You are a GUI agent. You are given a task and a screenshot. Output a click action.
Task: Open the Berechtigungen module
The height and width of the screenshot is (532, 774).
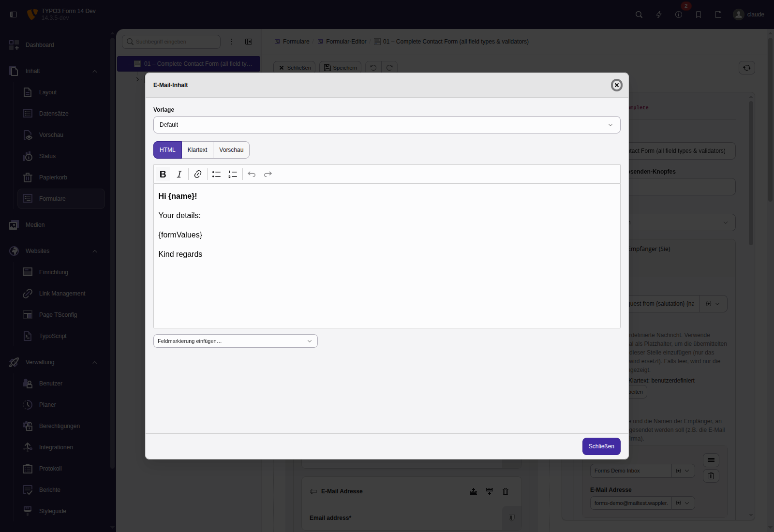coord(61,426)
